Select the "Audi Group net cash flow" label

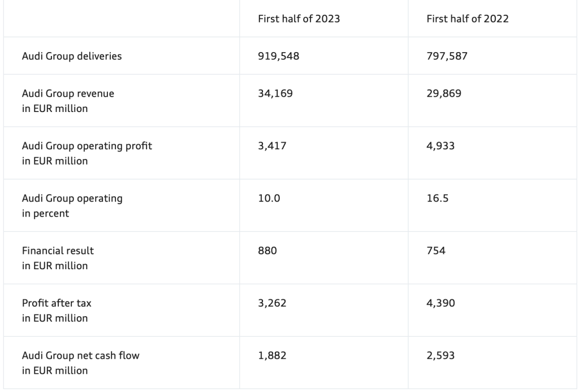[80, 356]
